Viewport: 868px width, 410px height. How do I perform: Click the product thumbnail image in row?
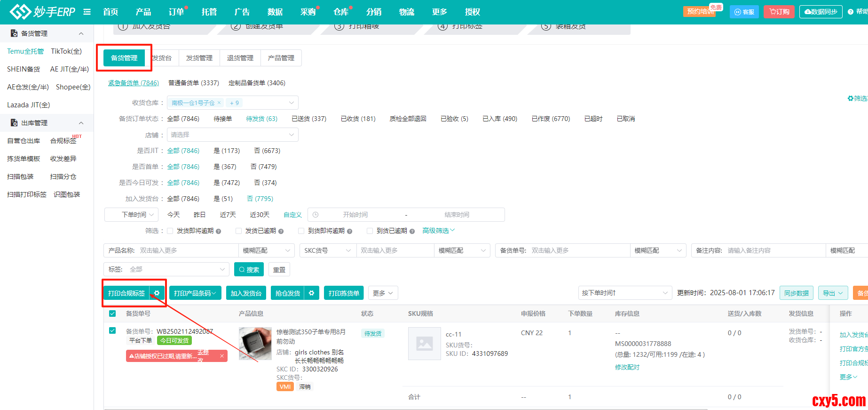255,344
